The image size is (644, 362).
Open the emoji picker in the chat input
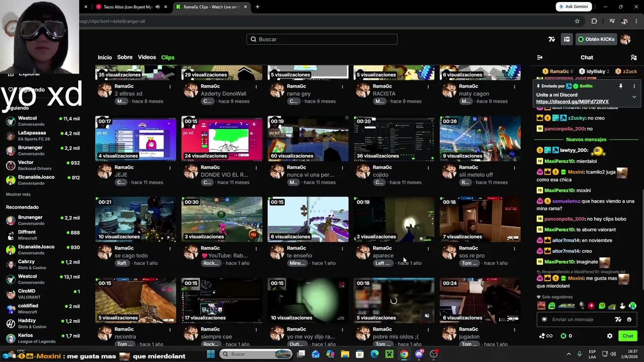(x=629, y=319)
